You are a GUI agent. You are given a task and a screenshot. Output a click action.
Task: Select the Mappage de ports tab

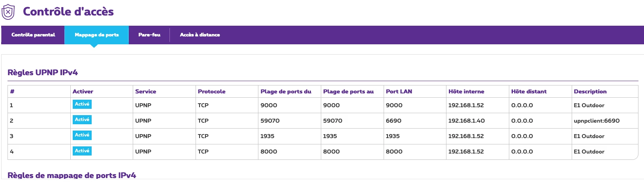tap(97, 35)
